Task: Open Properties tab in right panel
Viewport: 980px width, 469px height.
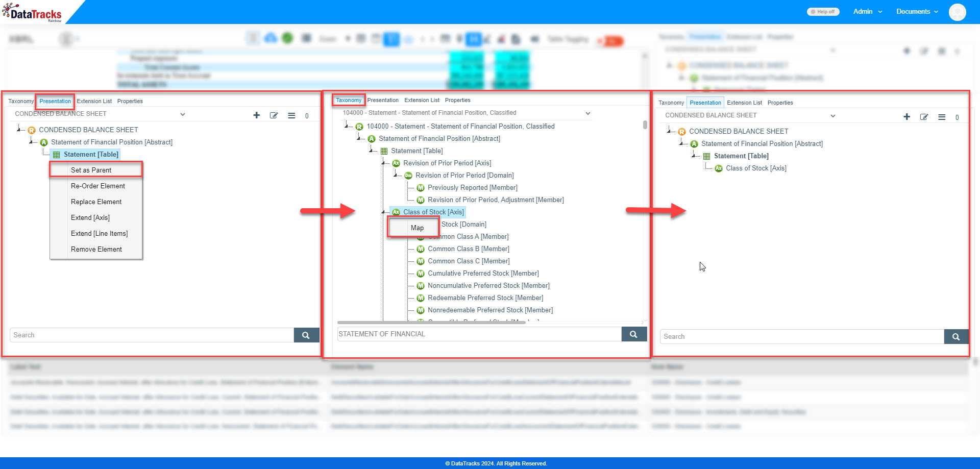Action: (x=780, y=103)
